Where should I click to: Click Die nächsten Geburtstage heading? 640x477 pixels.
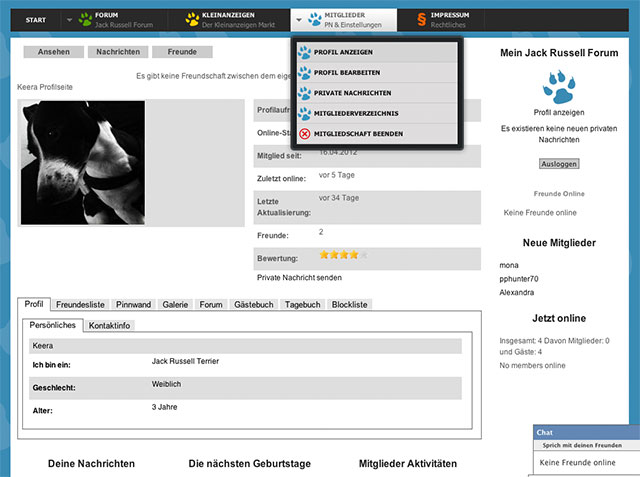249,464
